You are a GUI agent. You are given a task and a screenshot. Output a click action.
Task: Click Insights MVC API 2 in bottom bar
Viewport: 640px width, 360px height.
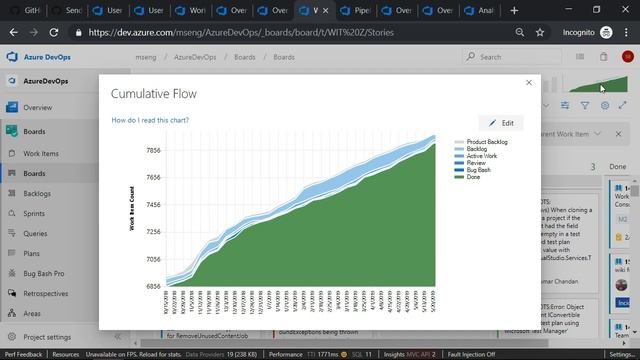[410, 354]
